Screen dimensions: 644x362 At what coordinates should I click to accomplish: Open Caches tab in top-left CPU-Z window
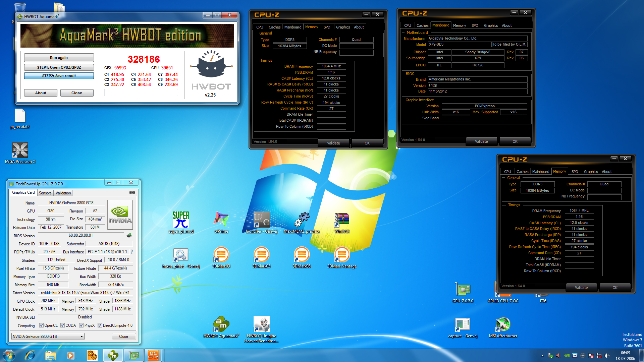click(275, 27)
